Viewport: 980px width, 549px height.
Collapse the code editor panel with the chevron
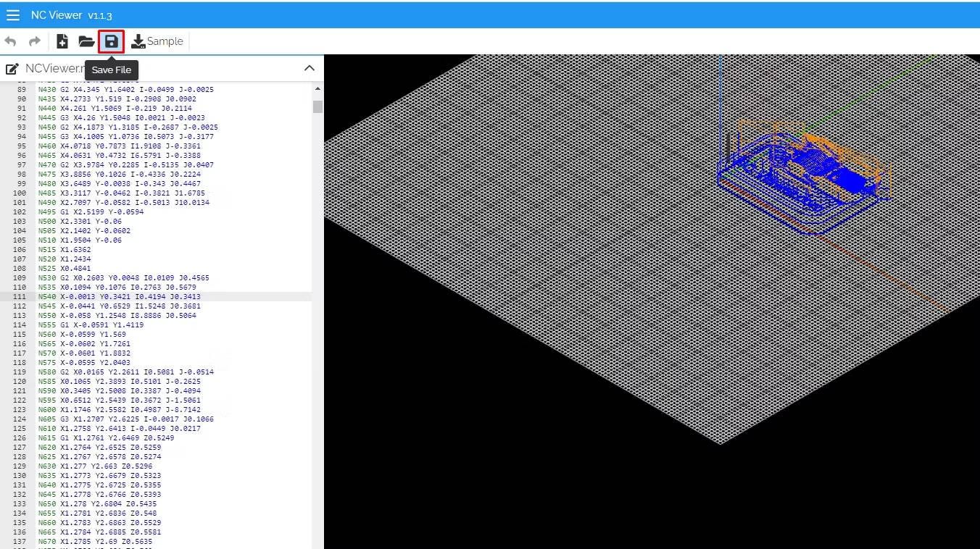309,68
